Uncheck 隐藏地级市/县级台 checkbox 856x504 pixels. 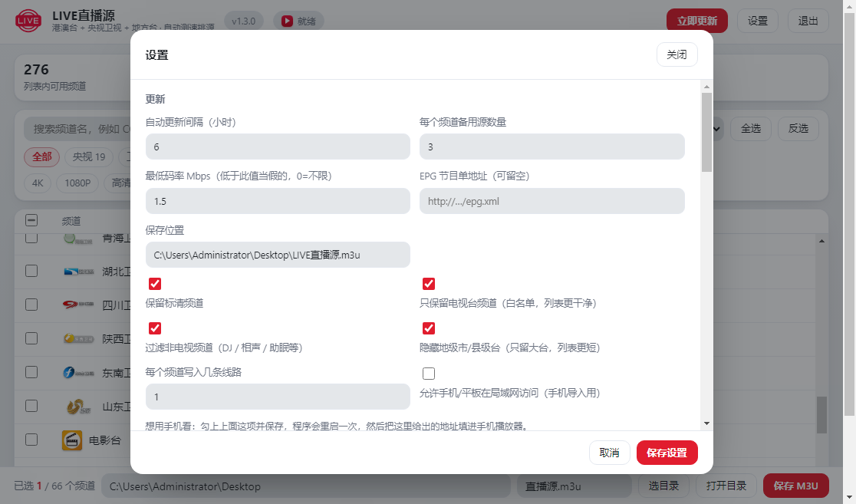(x=429, y=328)
